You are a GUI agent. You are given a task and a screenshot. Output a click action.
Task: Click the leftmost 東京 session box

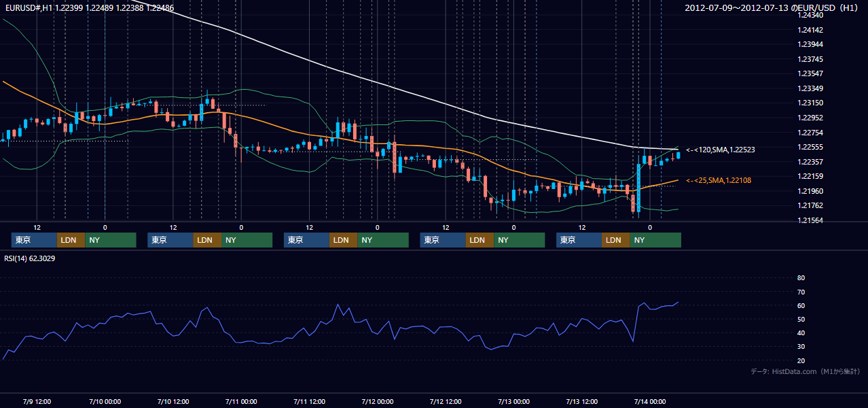click(x=34, y=240)
